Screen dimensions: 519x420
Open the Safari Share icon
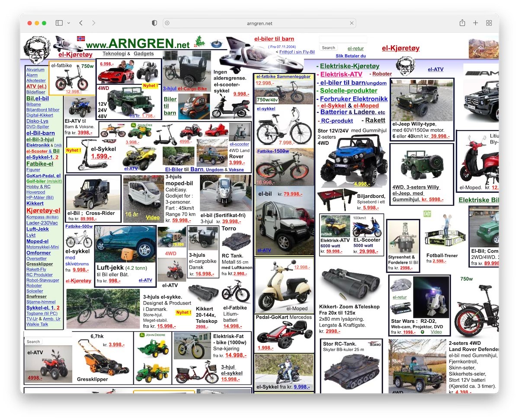[462, 23]
